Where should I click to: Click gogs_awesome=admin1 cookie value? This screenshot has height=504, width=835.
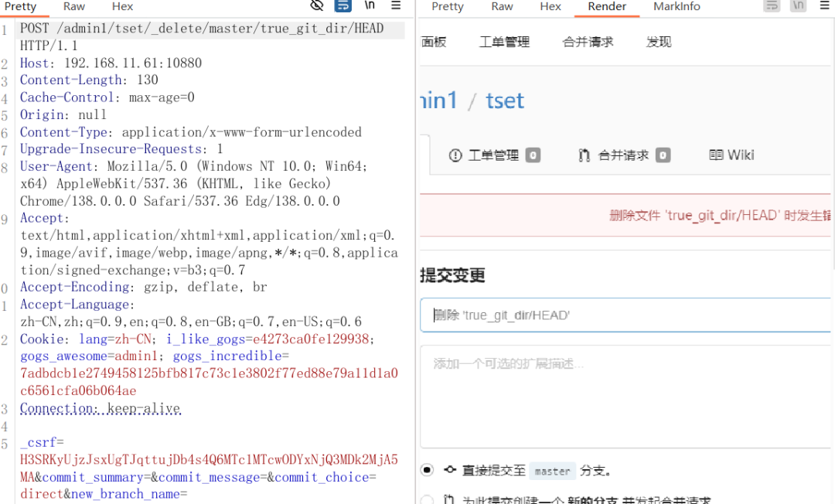(89, 356)
